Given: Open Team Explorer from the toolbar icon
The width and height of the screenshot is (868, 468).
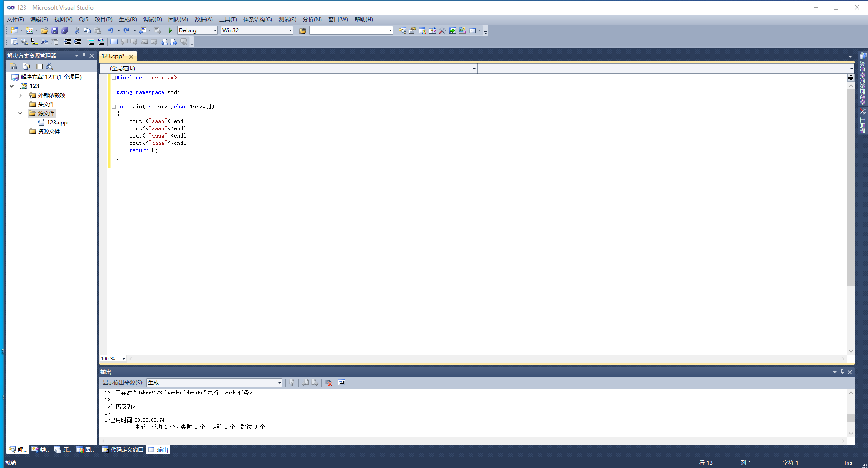Looking at the screenshot, I should pyautogui.click(x=423, y=30).
